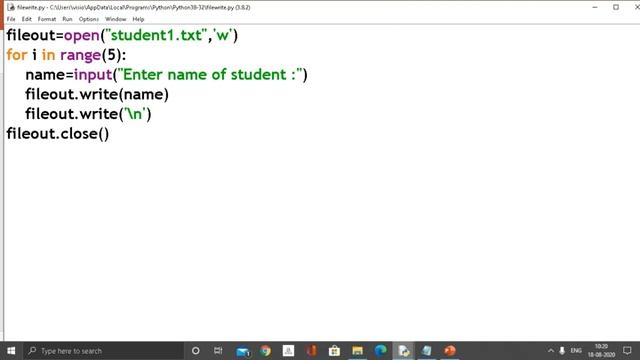
Task: Open the white-tile app next to Chrome
Action: [289, 351]
